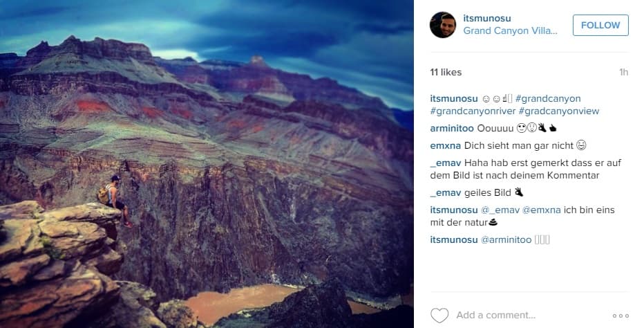The image size is (644, 328).
Task: Open the Grand Canyon Village location link
Action: tap(510, 31)
